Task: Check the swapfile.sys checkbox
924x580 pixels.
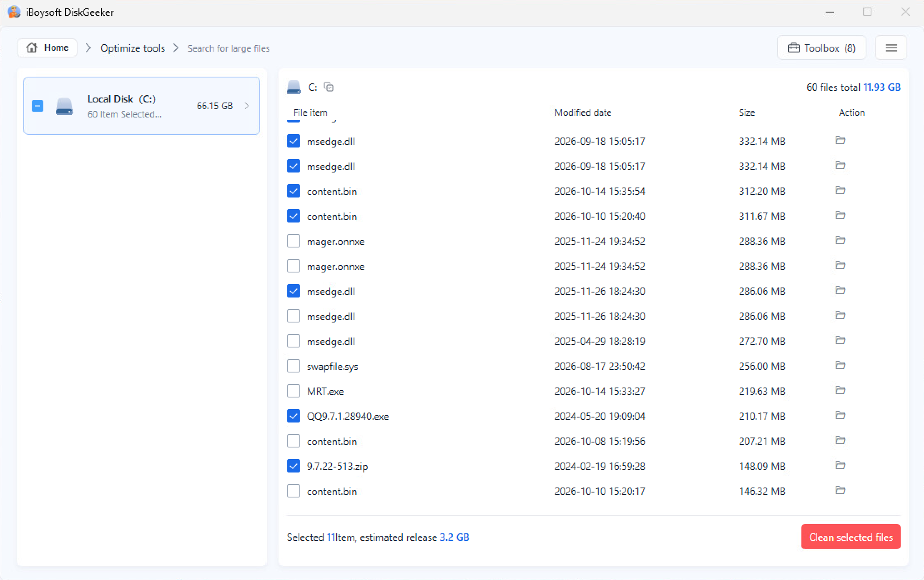Action: [294, 366]
